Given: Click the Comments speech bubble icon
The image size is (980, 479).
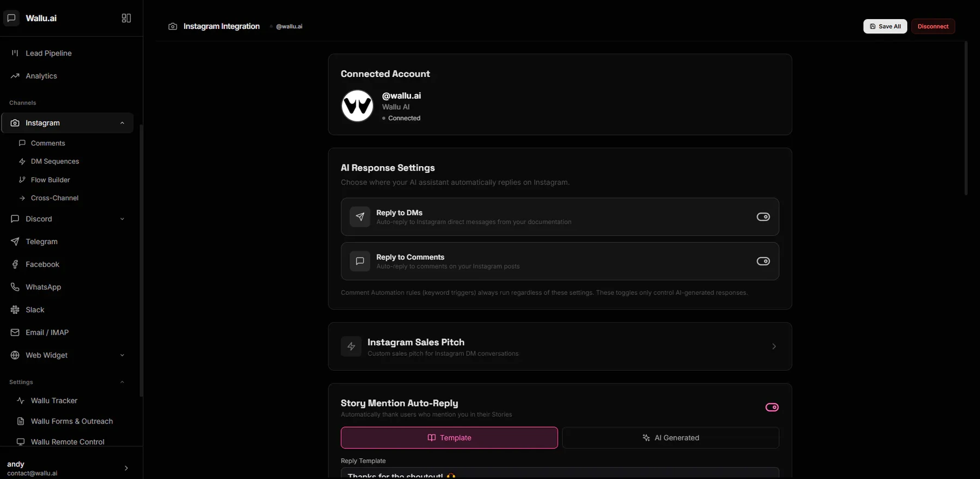Looking at the screenshot, I should (22, 143).
